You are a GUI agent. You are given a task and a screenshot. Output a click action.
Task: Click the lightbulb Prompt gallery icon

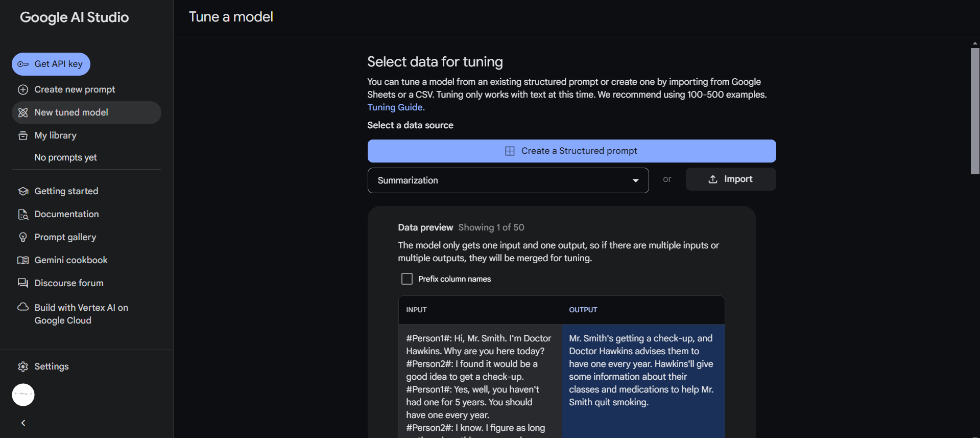(23, 237)
